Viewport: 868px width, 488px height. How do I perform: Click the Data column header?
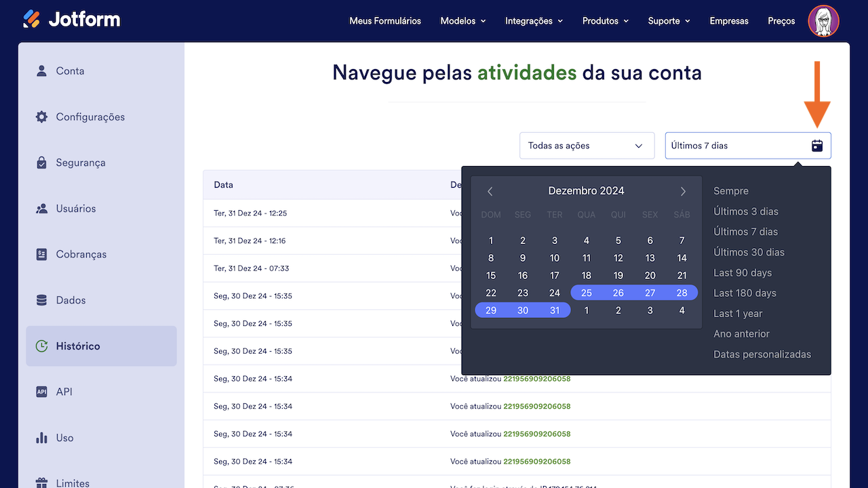click(x=223, y=185)
